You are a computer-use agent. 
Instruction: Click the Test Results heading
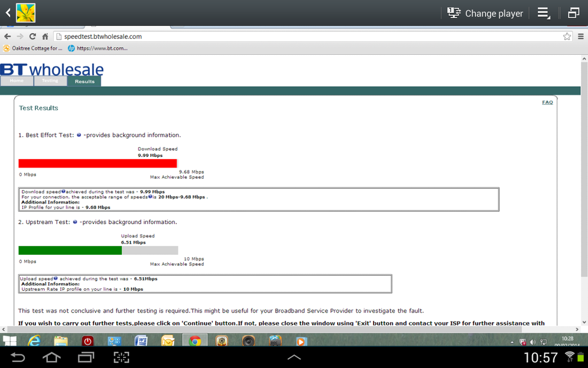coord(39,108)
